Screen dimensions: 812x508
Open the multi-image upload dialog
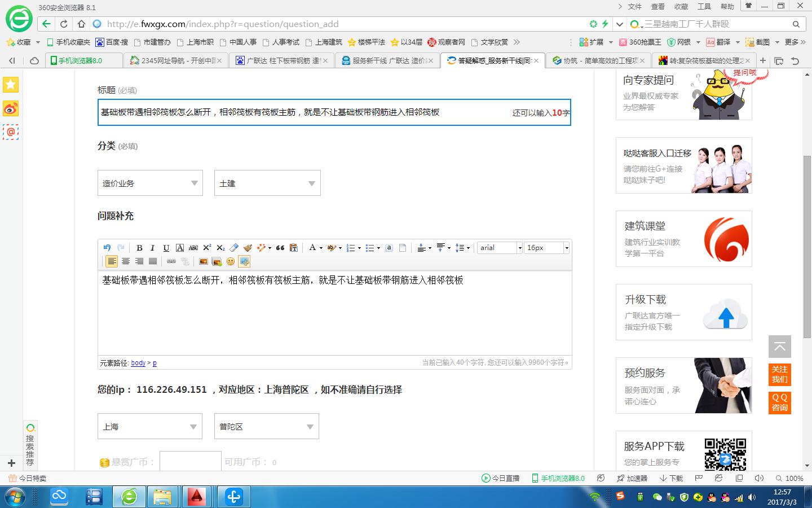[x=217, y=261]
